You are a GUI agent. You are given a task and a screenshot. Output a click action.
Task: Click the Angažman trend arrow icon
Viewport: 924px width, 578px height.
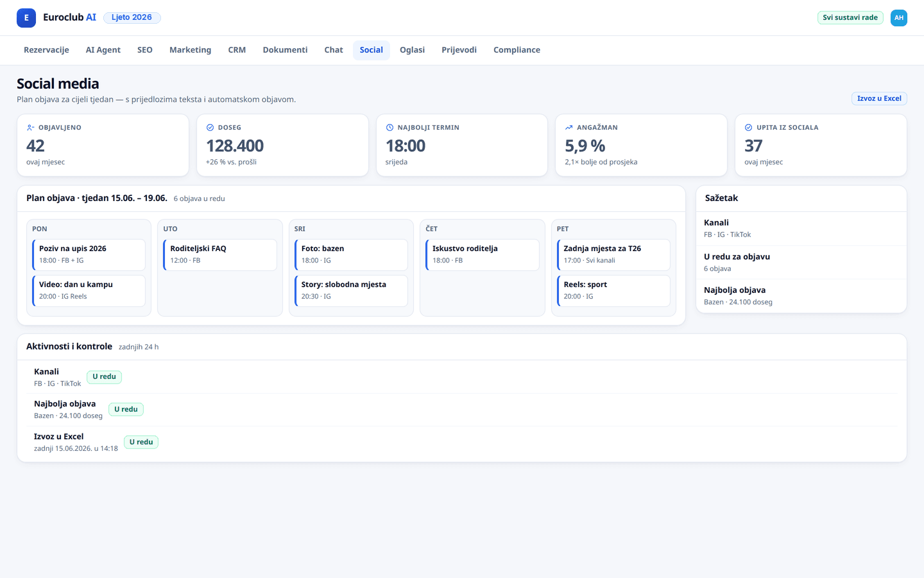click(x=569, y=128)
